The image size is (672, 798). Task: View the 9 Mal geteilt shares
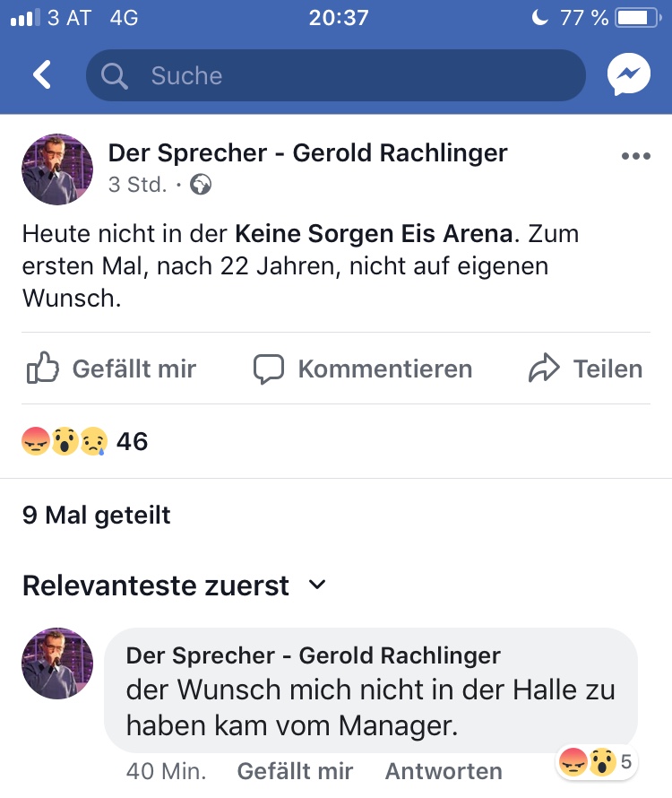[97, 516]
